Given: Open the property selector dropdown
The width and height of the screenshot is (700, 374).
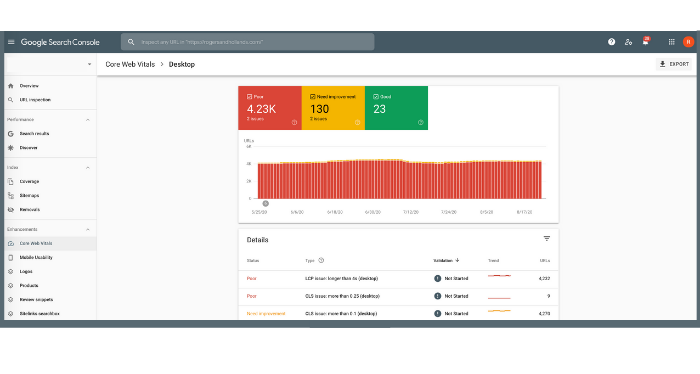Looking at the screenshot, I should (x=50, y=64).
